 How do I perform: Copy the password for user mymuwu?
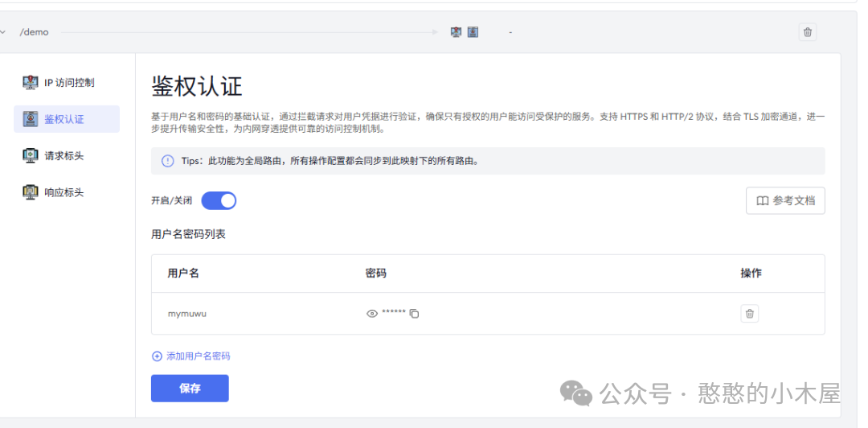coord(415,314)
